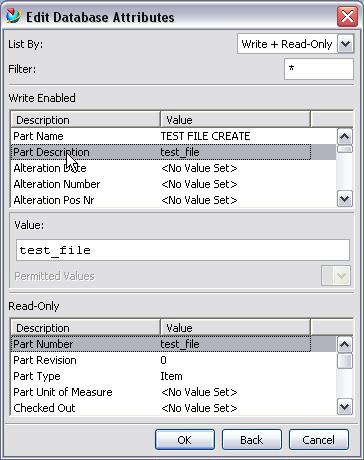Click the Write Enabled list scroll up arrow

coord(344,136)
